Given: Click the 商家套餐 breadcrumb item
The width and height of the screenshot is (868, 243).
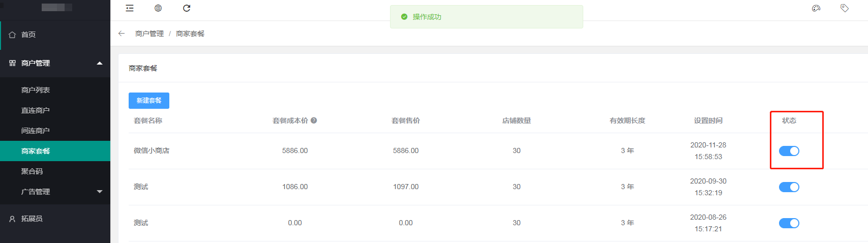Looking at the screenshot, I should (190, 34).
